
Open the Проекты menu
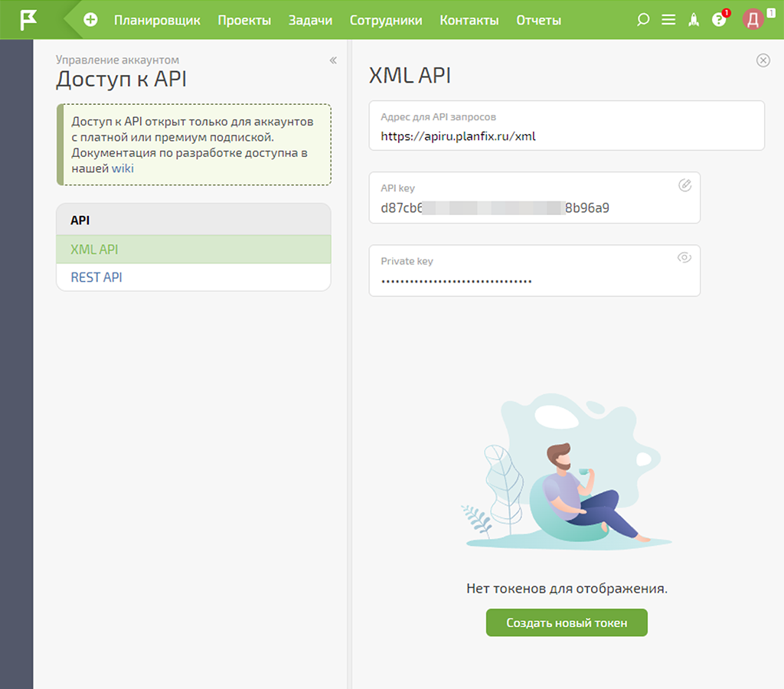pyautogui.click(x=244, y=20)
